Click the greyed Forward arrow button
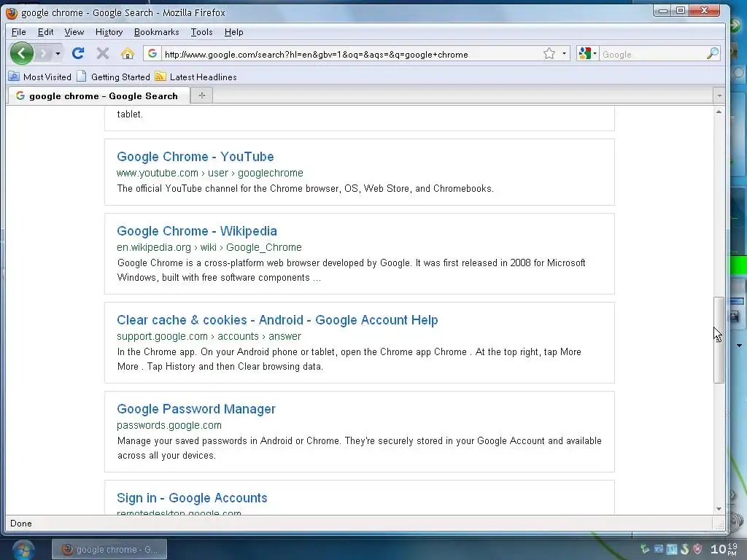747x560 pixels. 44,53
